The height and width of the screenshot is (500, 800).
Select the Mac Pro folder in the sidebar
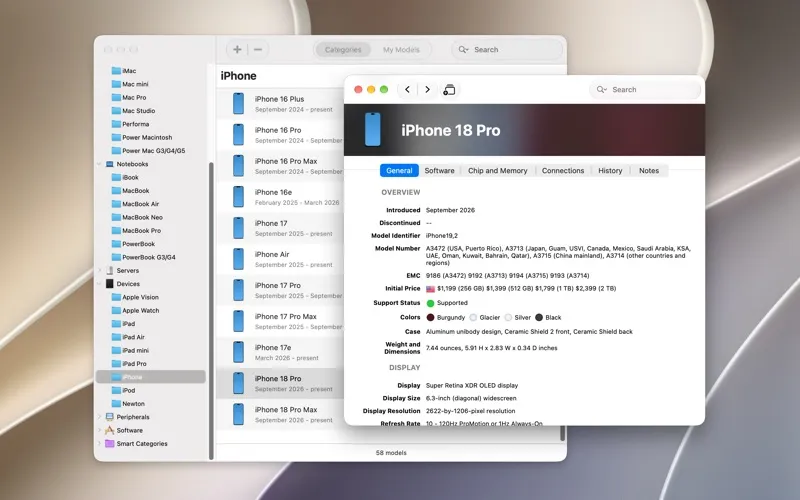tap(129, 97)
